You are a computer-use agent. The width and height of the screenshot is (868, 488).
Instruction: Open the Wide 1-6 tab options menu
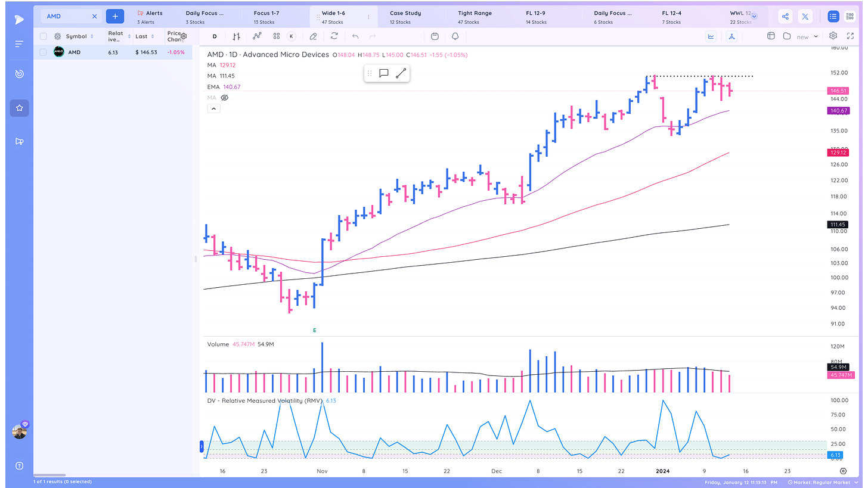click(x=368, y=17)
